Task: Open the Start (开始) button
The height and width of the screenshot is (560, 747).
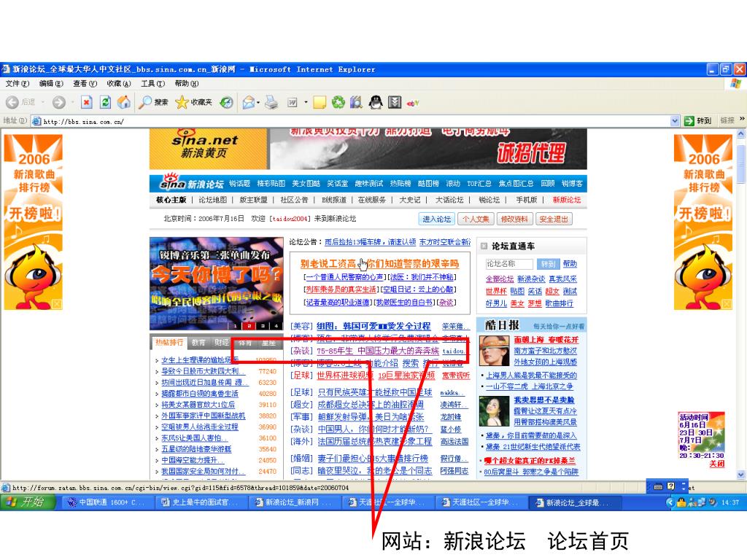Action: pos(27,502)
